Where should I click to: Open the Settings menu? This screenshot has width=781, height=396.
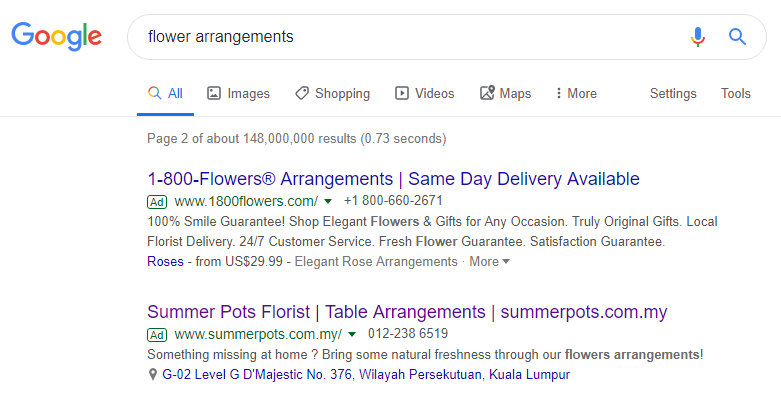coord(673,94)
